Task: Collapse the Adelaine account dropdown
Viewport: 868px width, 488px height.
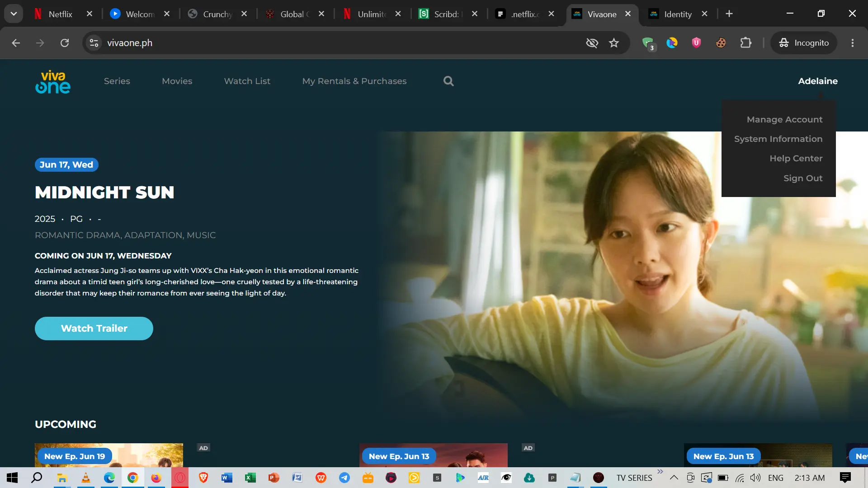Action: pyautogui.click(x=817, y=81)
